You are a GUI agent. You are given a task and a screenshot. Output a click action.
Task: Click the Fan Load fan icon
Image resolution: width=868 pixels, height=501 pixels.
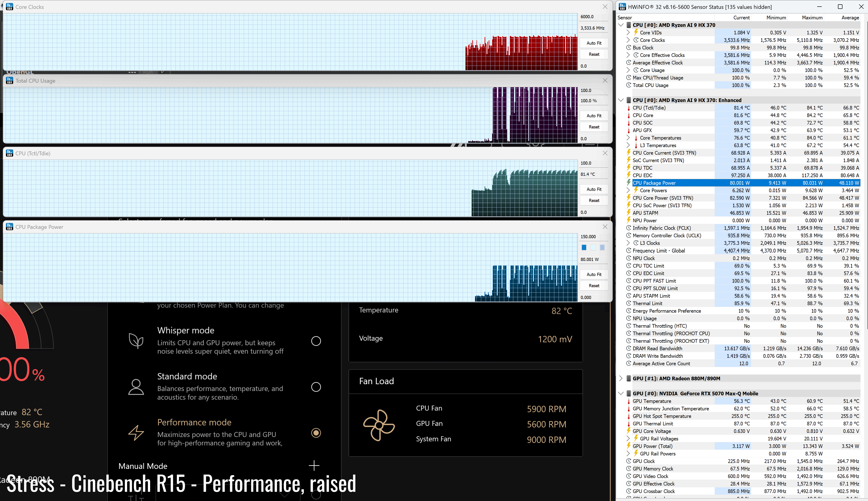pyautogui.click(x=379, y=425)
